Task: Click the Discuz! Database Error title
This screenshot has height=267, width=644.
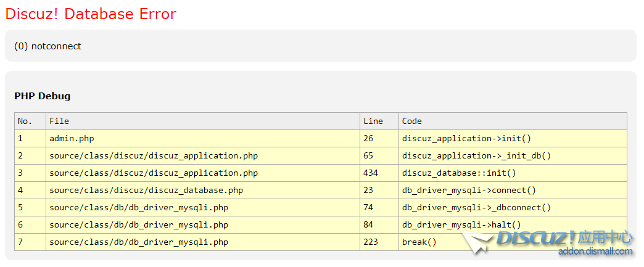Action: click(91, 14)
